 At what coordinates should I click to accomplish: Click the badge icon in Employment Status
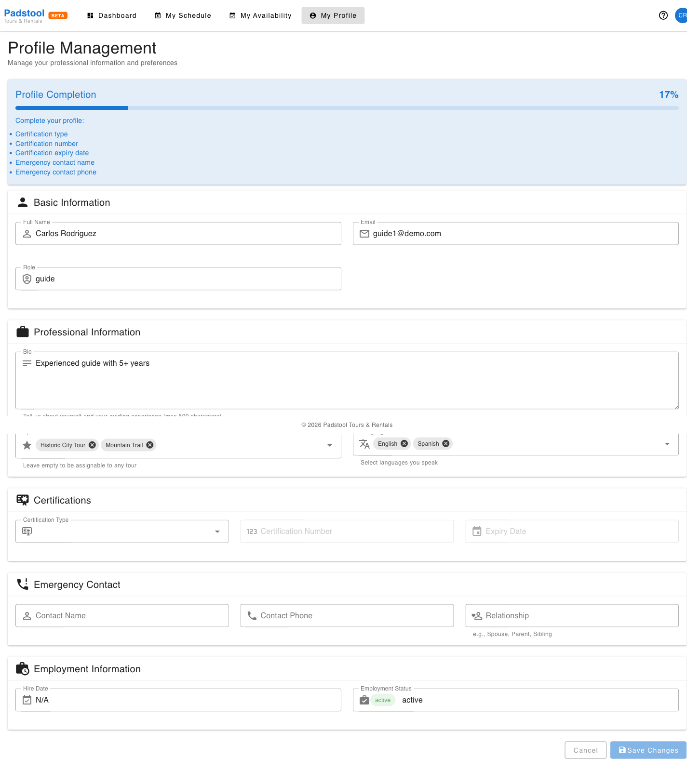point(364,700)
